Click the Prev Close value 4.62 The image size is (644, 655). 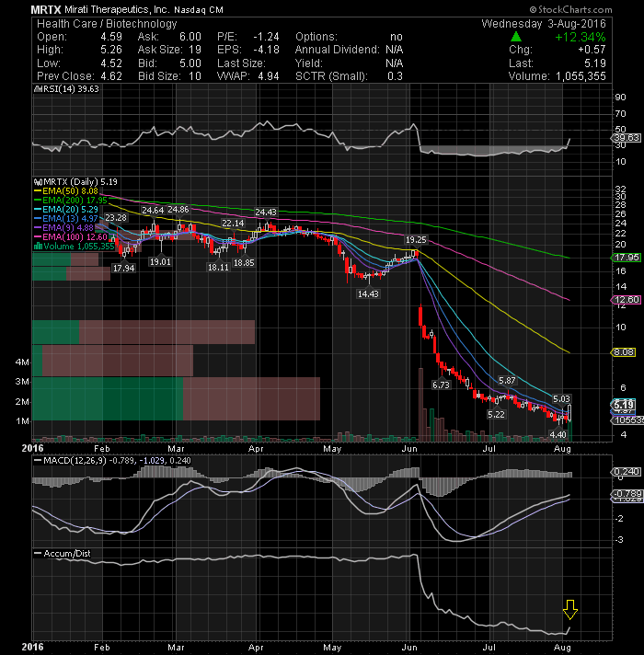(x=111, y=76)
